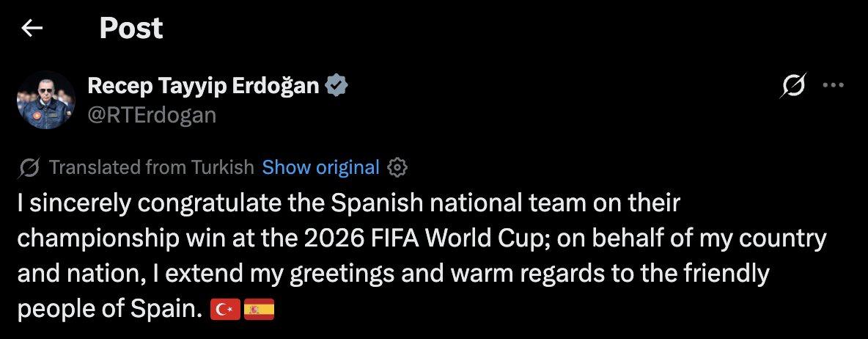This screenshot has width=868, height=339.
Task: Show original Turkish post text
Action: pos(320,167)
